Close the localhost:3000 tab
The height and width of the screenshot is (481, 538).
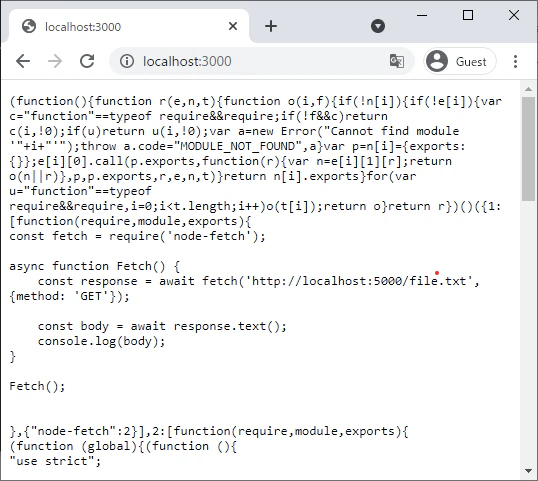click(233, 26)
